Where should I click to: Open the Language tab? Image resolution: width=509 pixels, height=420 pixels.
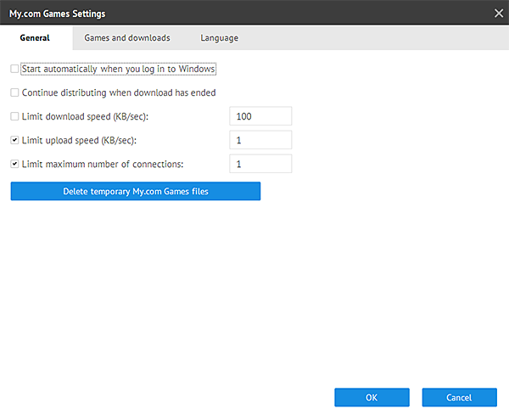[220, 38]
